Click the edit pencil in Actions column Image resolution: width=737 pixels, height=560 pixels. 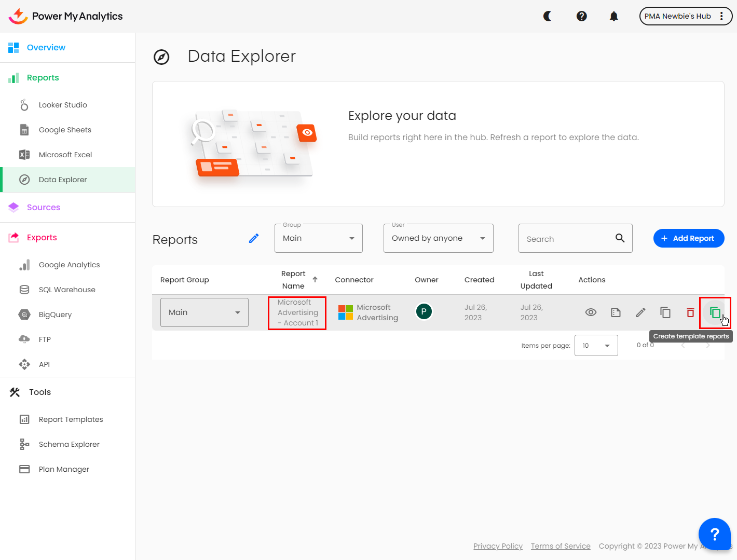pyautogui.click(x=640, y=312)
